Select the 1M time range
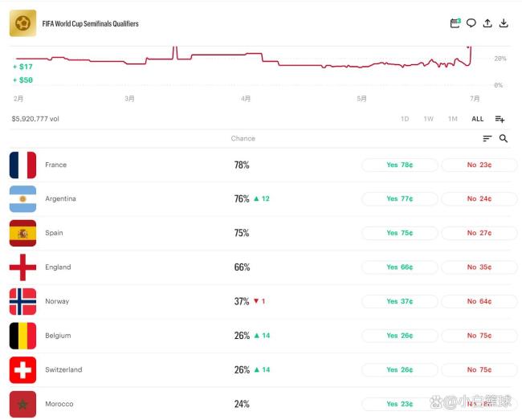 [x=453, y=119]
